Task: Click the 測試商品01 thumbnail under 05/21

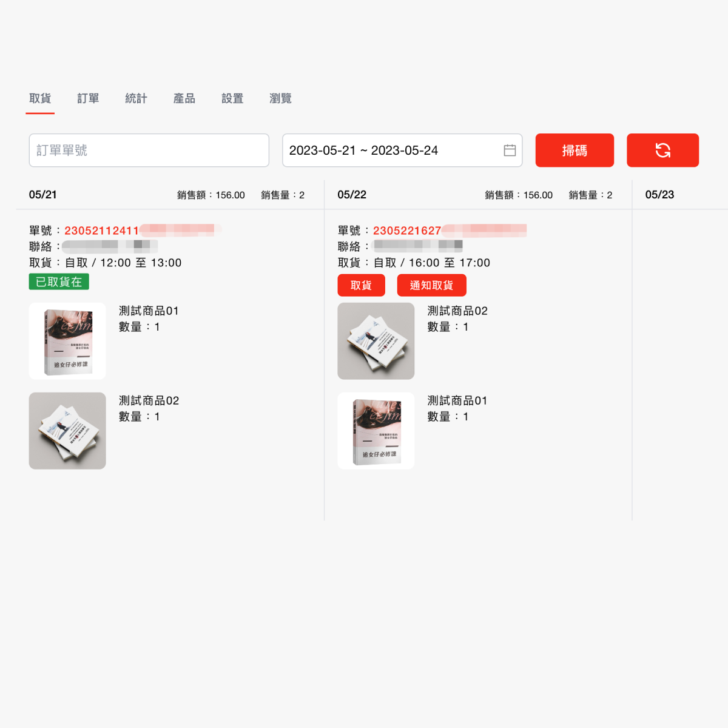Action: click(x=67, y=340)
